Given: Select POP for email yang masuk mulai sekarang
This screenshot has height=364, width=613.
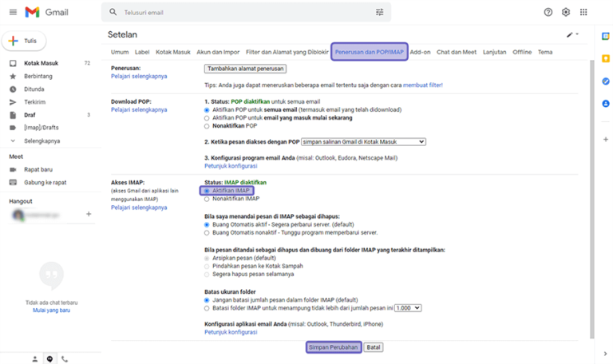Looking at the screenshot, I should [x=207, y=118].
